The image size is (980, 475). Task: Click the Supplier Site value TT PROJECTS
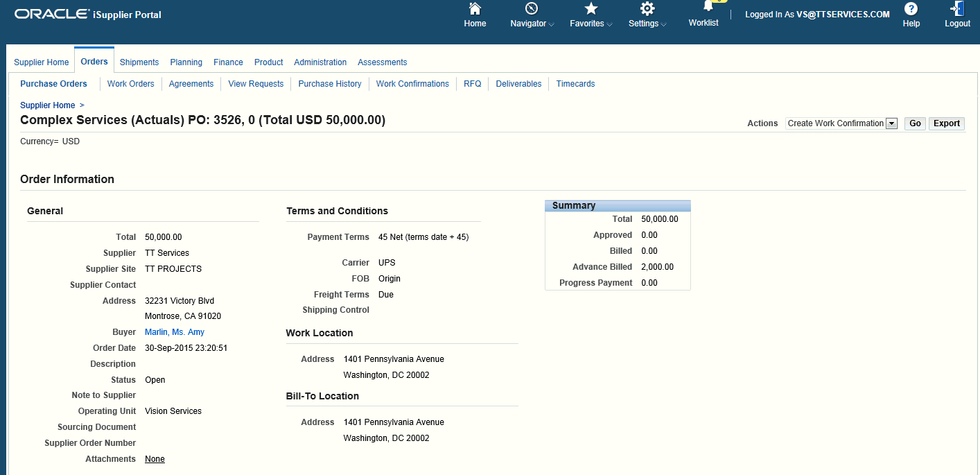click(173, 269)
